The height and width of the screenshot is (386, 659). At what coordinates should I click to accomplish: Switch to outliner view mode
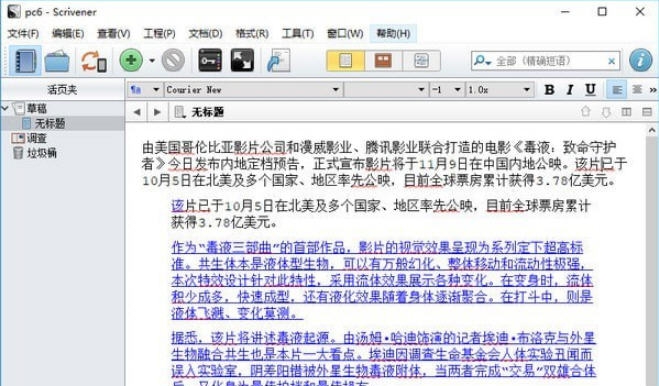(421, 61)
